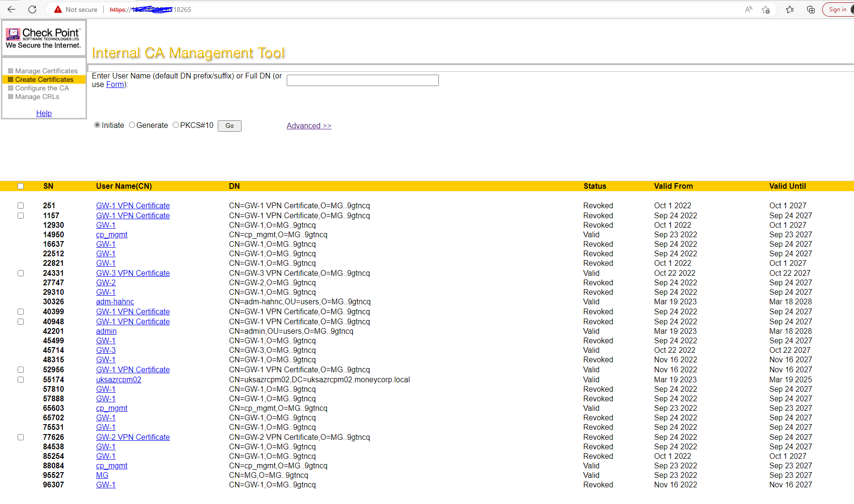This screenshot has width=854, height=504.
Task: Open the Form link
Action: pos(115,84)
